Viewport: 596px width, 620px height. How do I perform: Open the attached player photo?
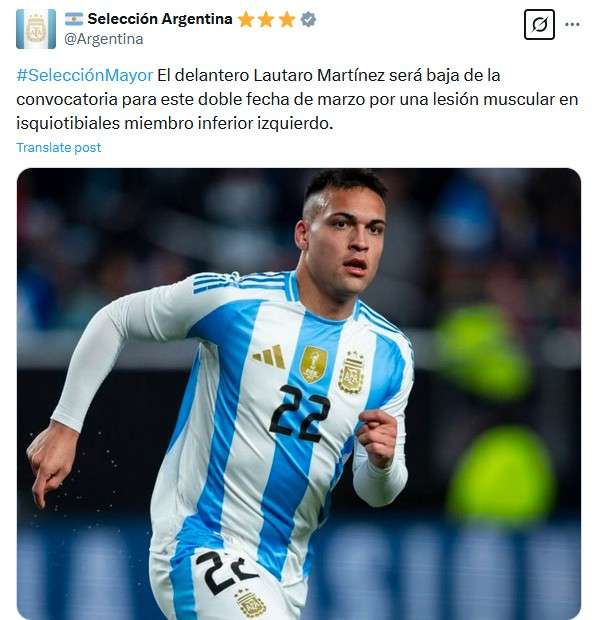point(299,393)
